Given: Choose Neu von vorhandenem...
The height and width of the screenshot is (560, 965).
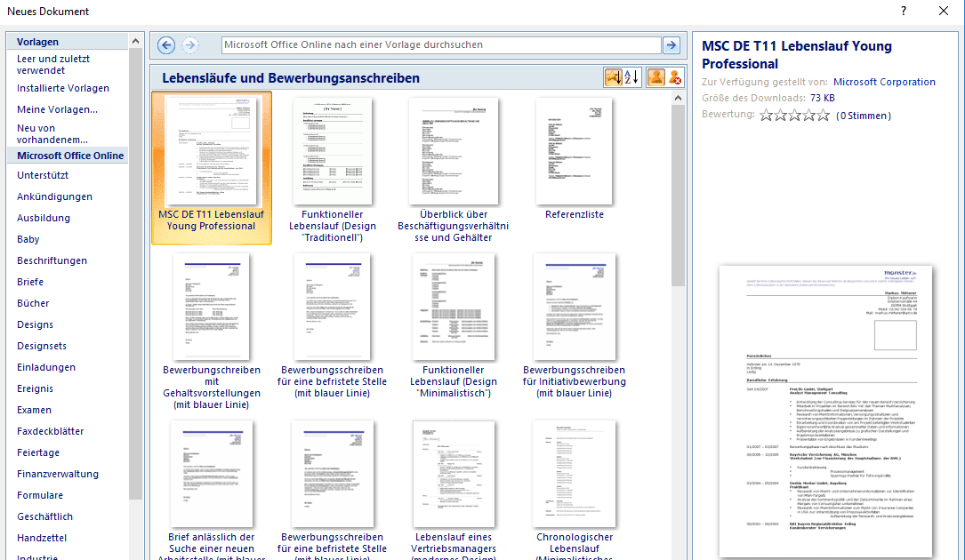Looking at the screenshot, I should pyautogui.click(x=52, y=133).
